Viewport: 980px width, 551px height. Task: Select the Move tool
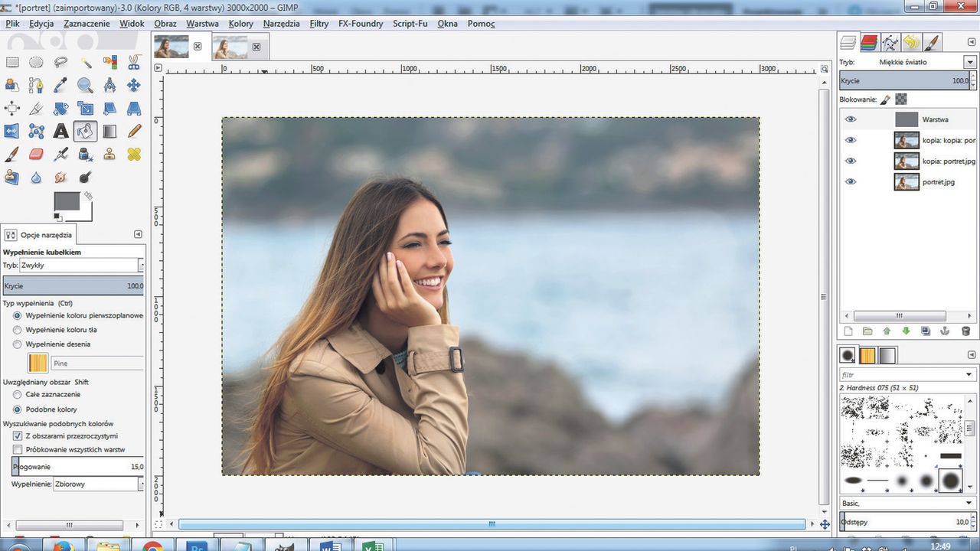[134, 86]
